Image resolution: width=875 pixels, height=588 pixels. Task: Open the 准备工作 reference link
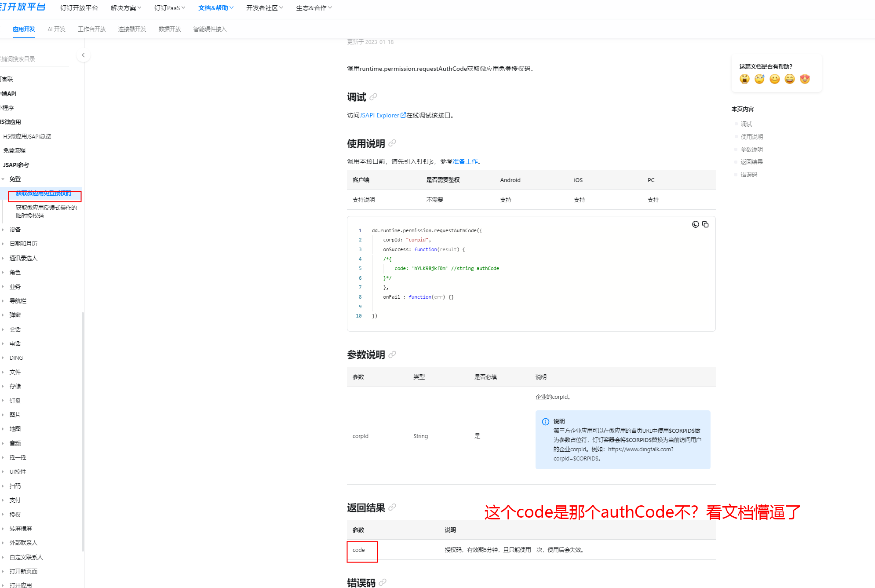[465, 161]
